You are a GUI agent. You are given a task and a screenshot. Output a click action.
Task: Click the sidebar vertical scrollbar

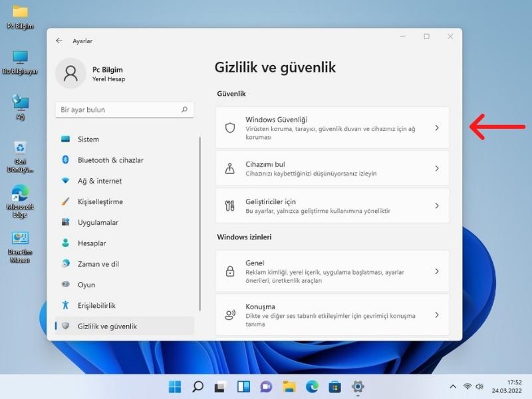[x=200, y=223]
